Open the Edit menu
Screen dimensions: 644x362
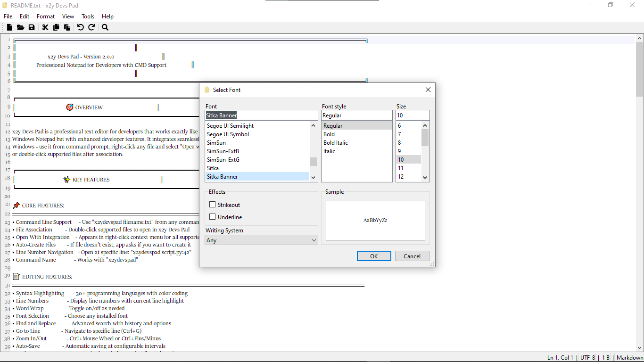[25, 16]
